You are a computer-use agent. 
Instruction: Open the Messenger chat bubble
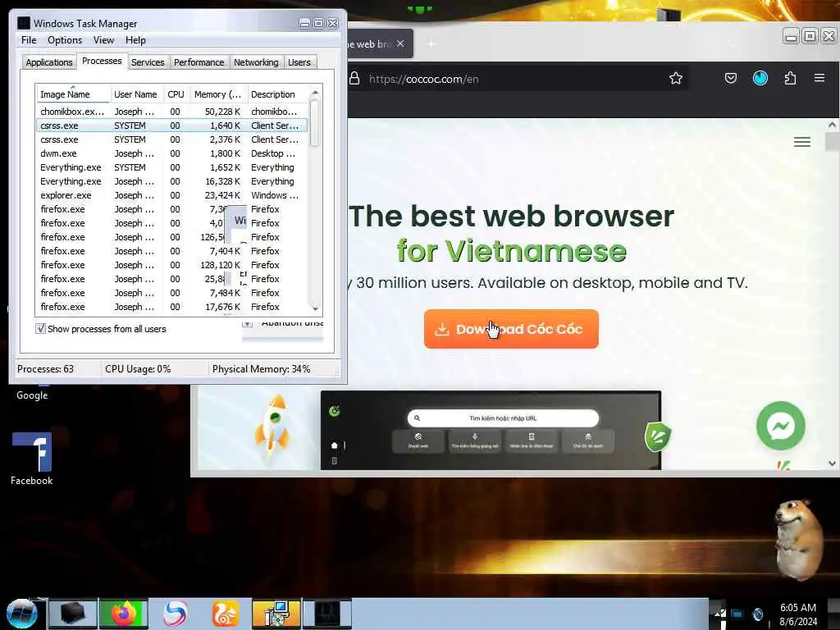click(x=781, y=426)
